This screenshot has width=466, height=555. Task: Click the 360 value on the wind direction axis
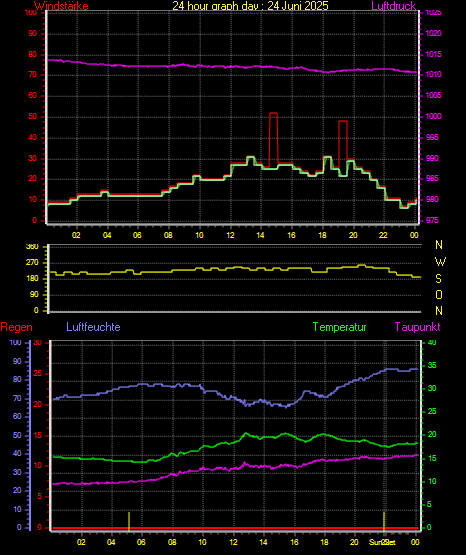coord(32,247)
